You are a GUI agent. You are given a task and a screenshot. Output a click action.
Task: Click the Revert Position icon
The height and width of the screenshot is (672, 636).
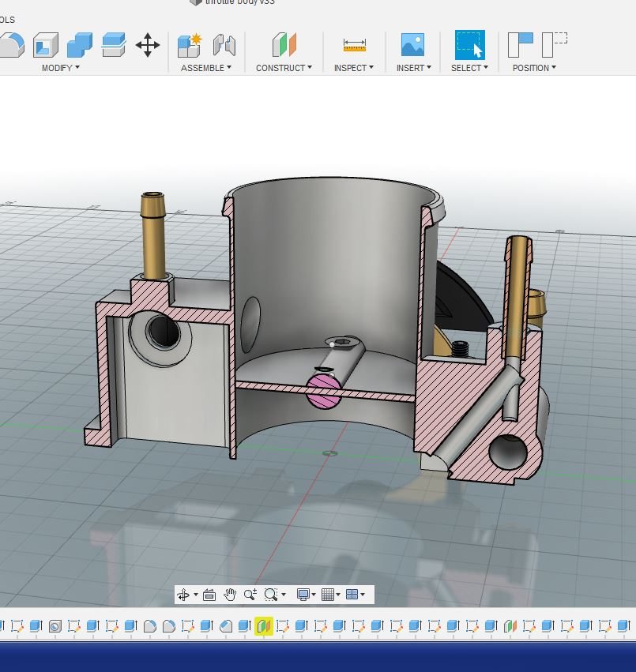point(554,44)
